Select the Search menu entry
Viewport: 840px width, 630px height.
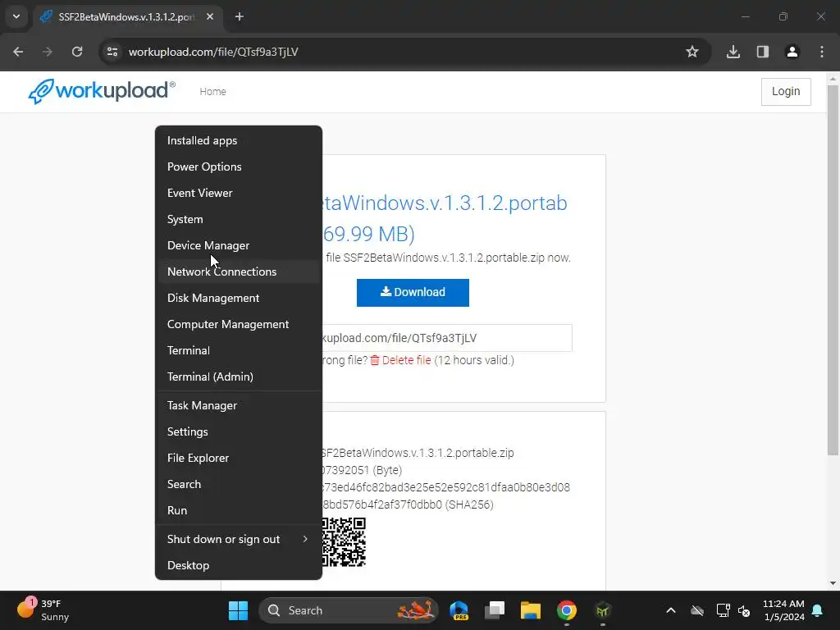coord(239,484)
